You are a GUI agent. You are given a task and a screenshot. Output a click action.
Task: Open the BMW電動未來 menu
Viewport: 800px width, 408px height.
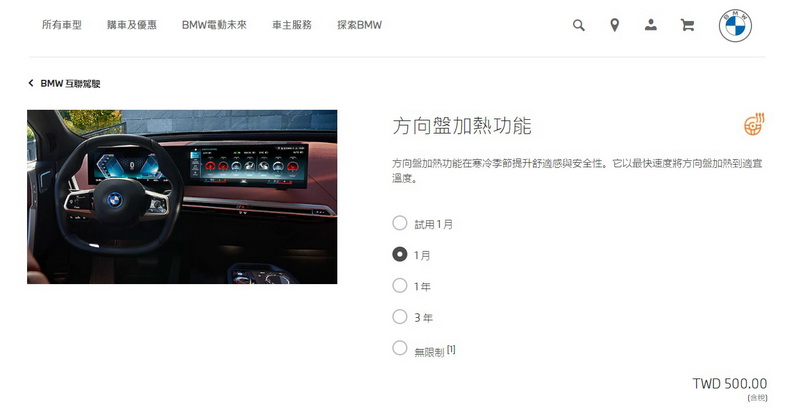pos(214,25)
